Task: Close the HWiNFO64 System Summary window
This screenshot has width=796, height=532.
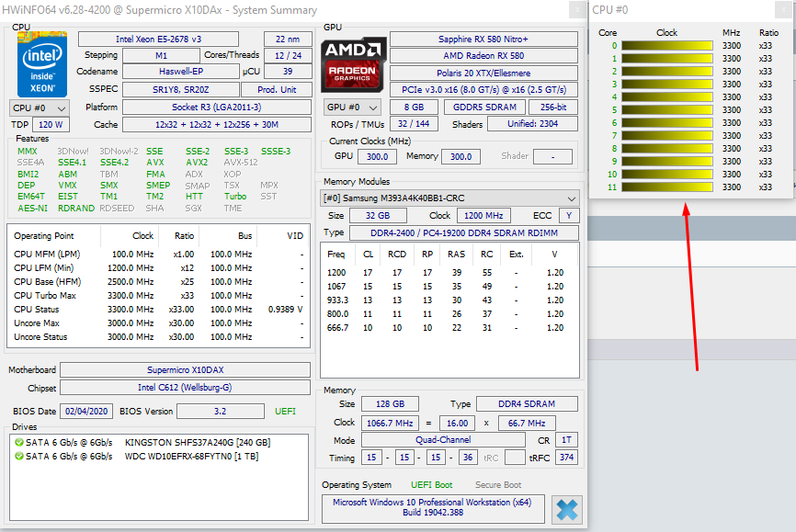Action: coord(577,9)
